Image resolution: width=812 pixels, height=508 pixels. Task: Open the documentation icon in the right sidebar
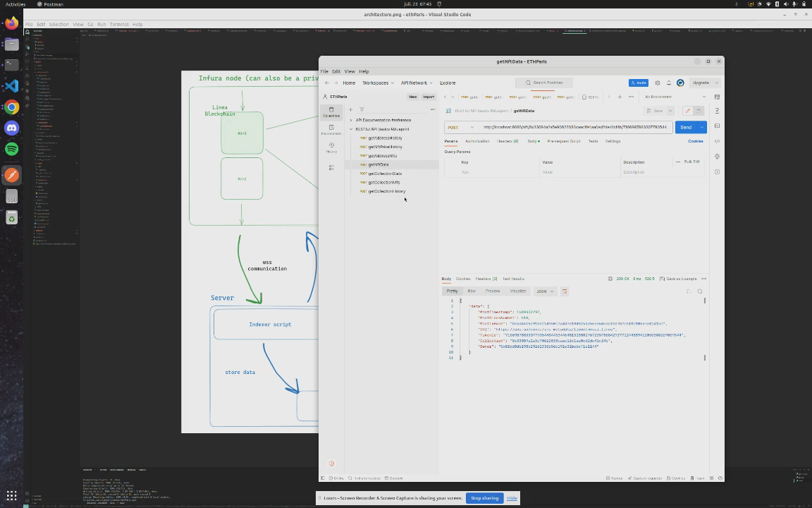(718, 111)
